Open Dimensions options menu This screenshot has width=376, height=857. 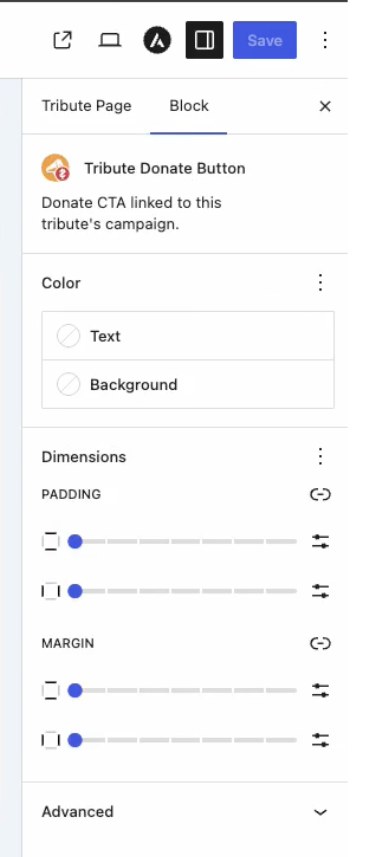coord(321,456)
